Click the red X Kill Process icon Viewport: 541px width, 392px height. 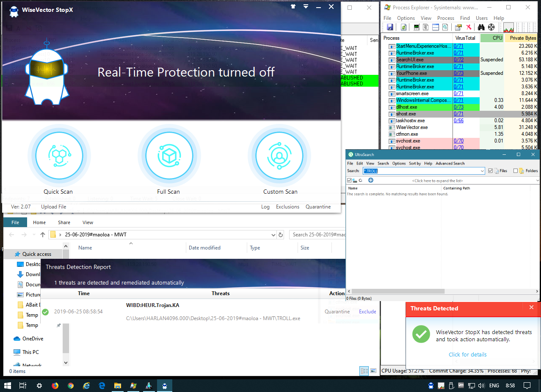pyautogui.click(x=469, y=27)
